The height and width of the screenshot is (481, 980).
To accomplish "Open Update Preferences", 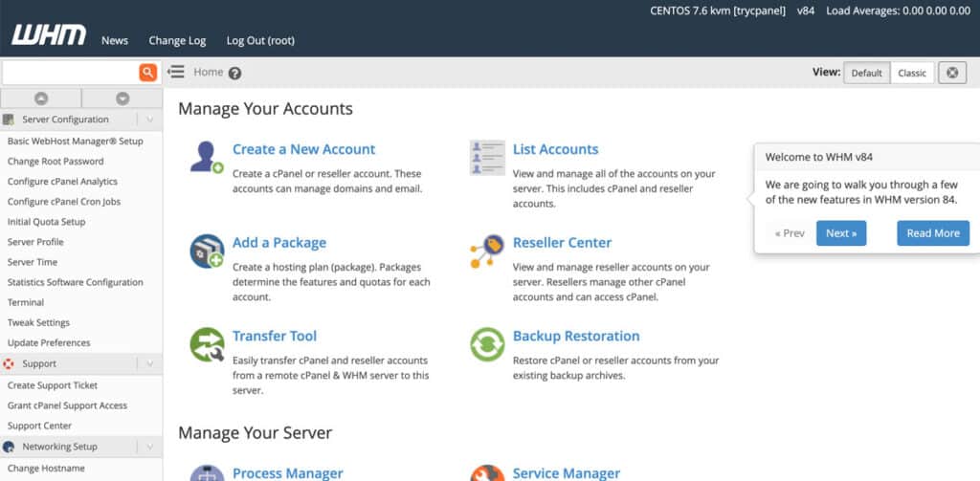I will click(49, 342).
